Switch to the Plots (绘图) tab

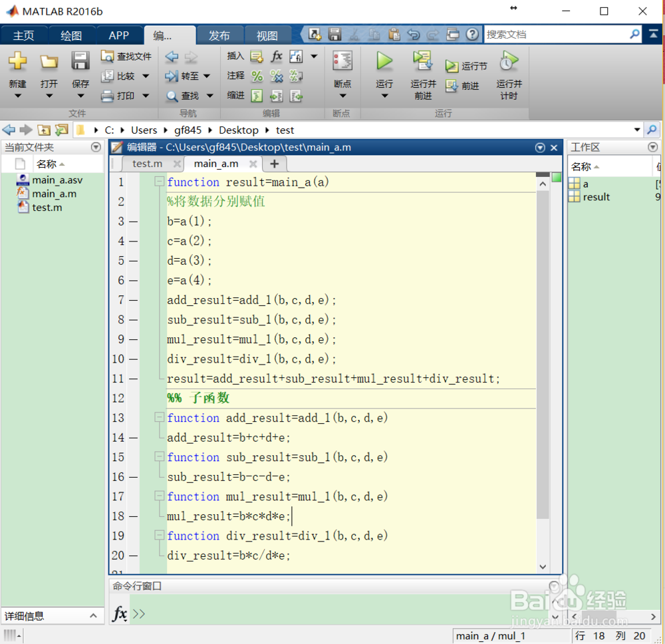click(71, 35)
